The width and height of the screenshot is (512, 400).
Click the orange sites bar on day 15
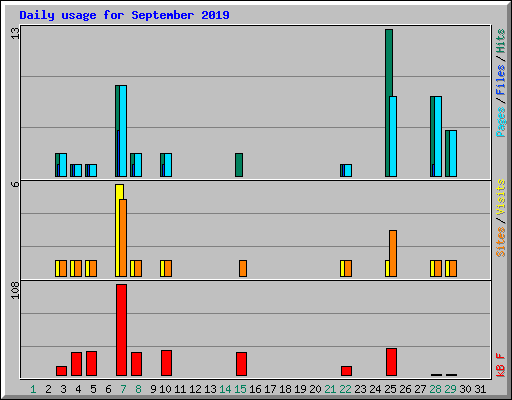point(243,269)
